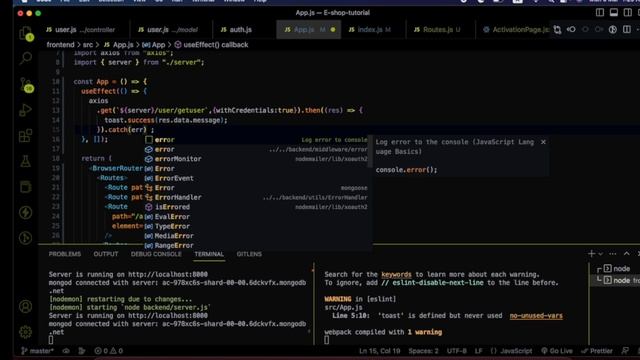Select the RangeError suggestion
The width and height of the screenshot is (640, 360).
pyautogui.click(x=256, y=245)
